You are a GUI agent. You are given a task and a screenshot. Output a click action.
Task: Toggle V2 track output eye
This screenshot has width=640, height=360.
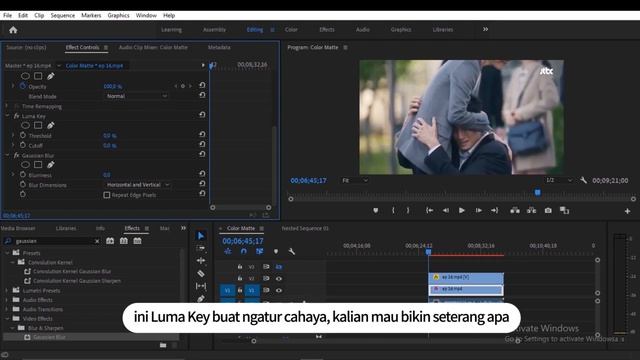tap(279, 278)
